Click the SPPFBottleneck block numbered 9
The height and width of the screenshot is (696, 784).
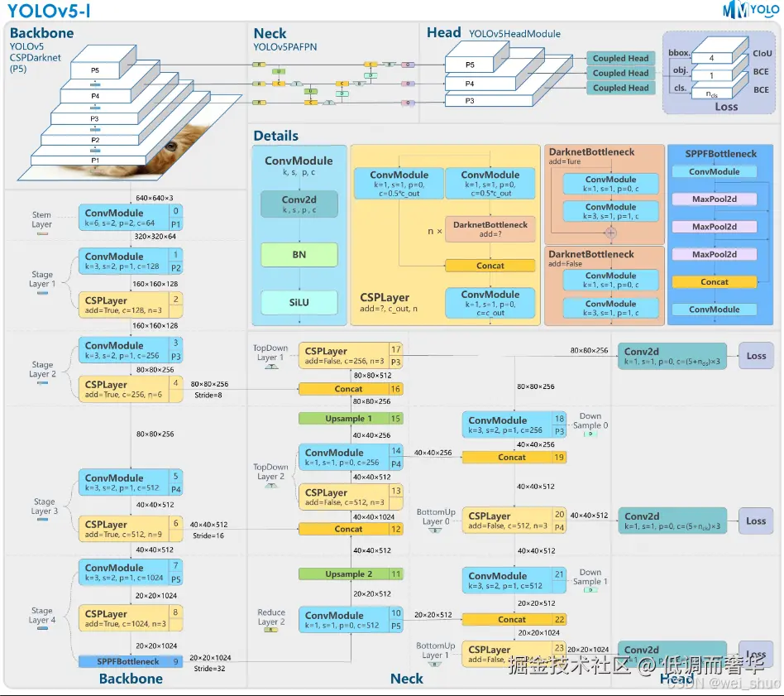131,661
